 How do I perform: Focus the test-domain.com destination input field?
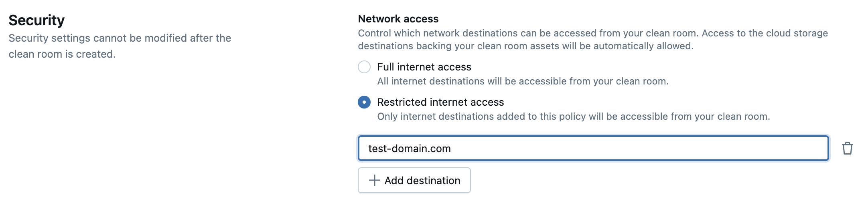pos(593,149)
